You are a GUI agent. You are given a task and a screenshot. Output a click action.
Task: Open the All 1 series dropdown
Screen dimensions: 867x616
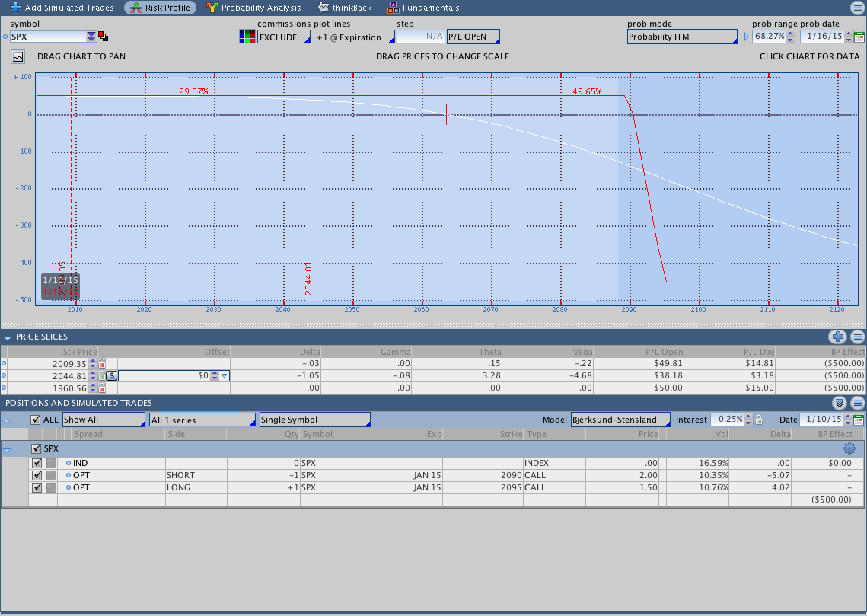tap(202, 420)
